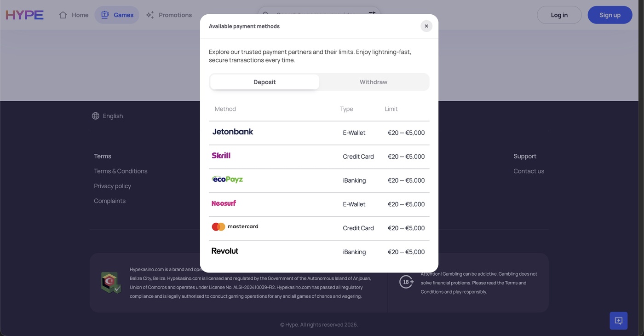Close the payment methods dialog

(x=426, y=26)
